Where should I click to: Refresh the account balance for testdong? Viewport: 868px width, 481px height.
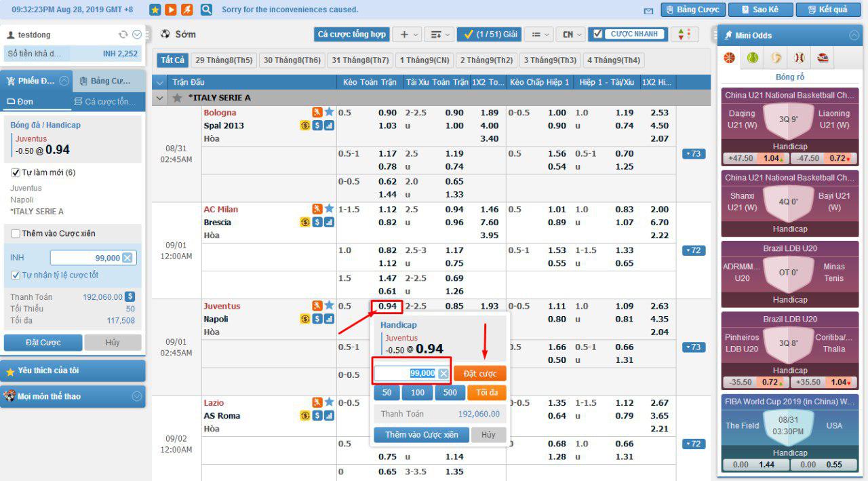click(x=123, y=35)
